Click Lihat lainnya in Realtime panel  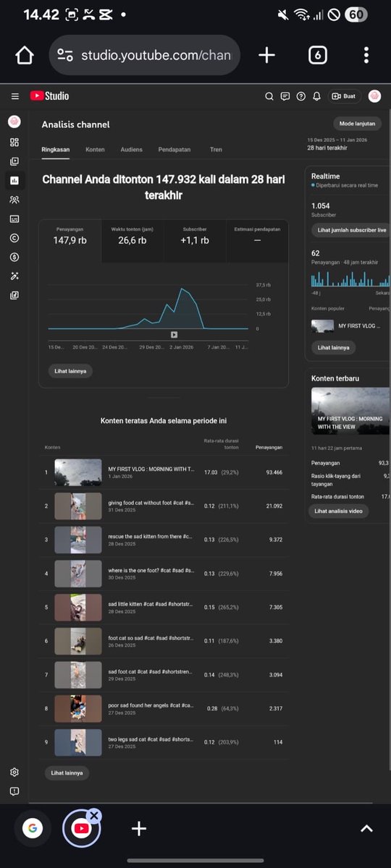point(333,347)
